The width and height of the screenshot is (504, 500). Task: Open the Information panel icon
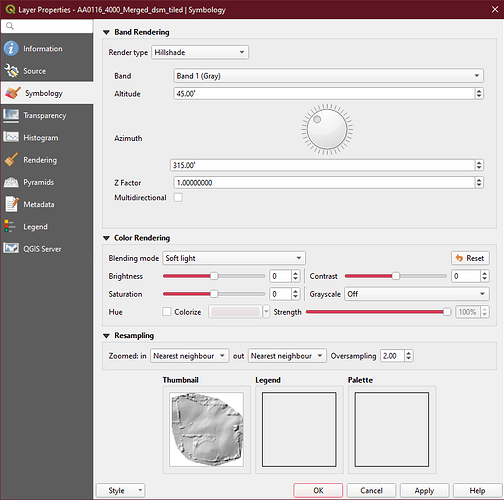pos(11,49)
